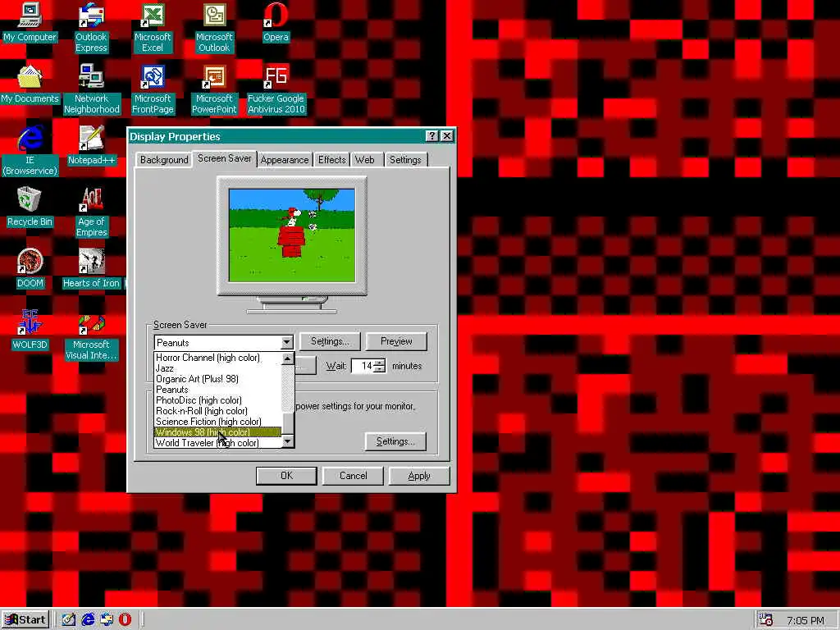Choose Horror Channel (high color) screen saver

(x=217, y=358)
